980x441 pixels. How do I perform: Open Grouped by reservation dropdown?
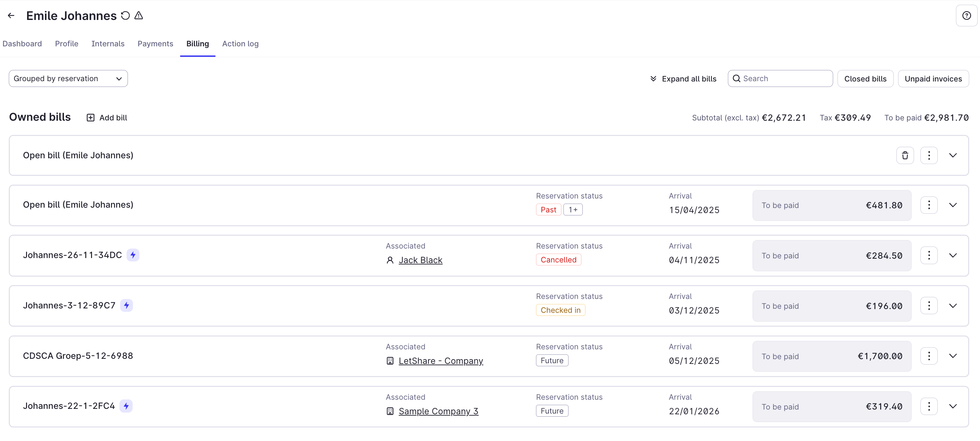click(68, 79)
